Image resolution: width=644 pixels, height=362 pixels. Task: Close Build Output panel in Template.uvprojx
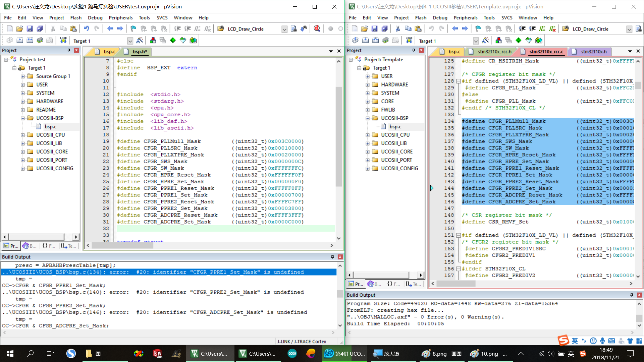tap(639, 295)
